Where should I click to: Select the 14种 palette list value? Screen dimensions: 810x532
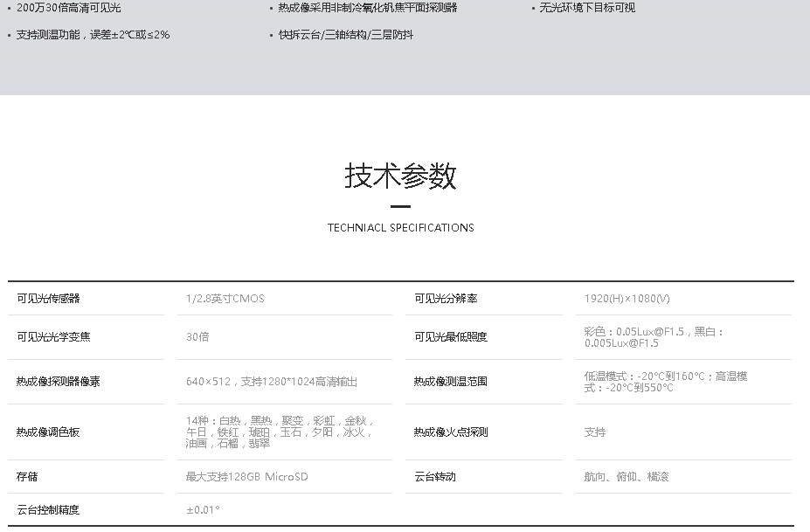pyautogui.click(x=279, y=432)
